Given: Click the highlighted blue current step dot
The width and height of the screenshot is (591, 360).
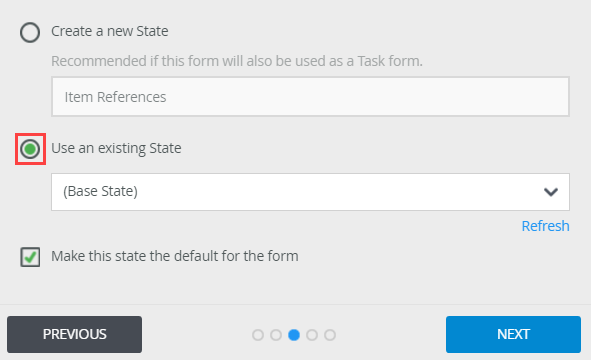Looking at the screenshot, I should (x=294, y=335).
